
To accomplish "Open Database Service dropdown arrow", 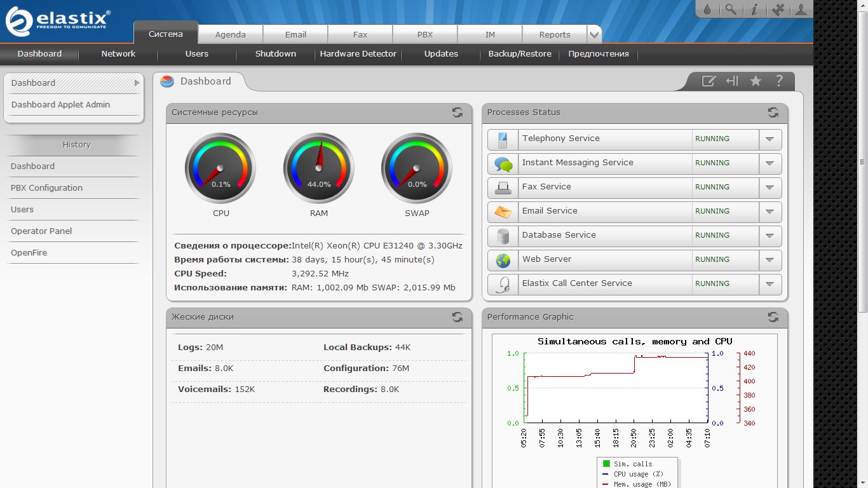I will (x=770, y=236).
